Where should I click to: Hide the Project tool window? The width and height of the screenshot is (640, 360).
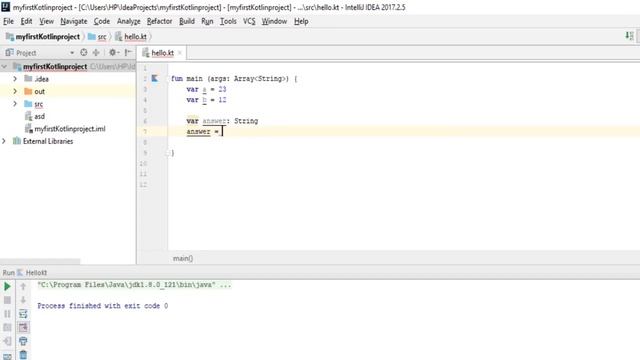[x=128, y=52]
